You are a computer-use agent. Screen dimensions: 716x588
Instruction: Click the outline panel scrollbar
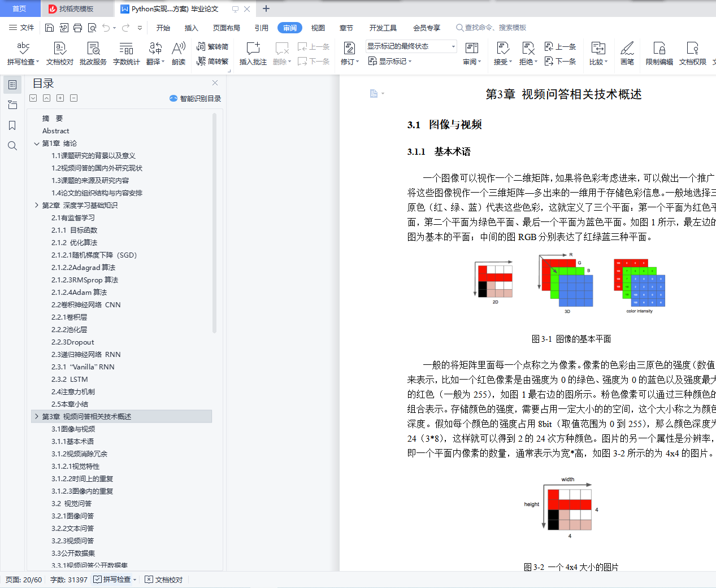point(214,223)
